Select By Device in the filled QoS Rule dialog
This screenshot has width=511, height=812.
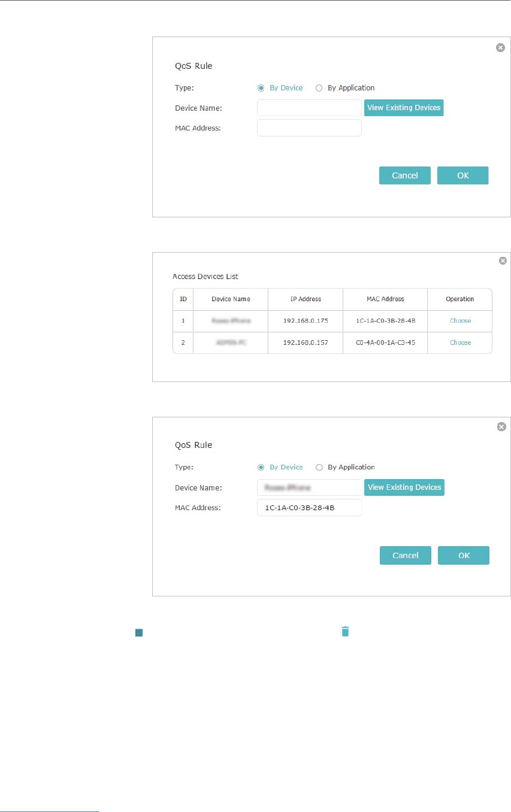tap(280, 467)
